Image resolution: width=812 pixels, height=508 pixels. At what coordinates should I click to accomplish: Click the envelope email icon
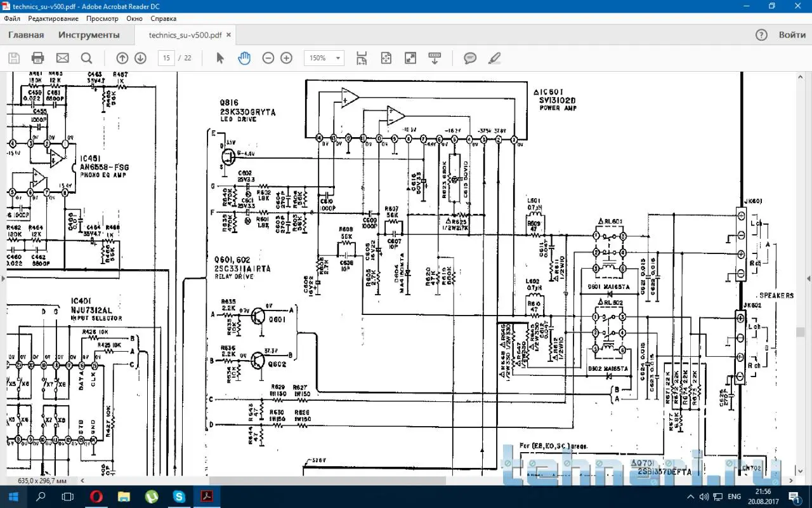click(62, 58)
